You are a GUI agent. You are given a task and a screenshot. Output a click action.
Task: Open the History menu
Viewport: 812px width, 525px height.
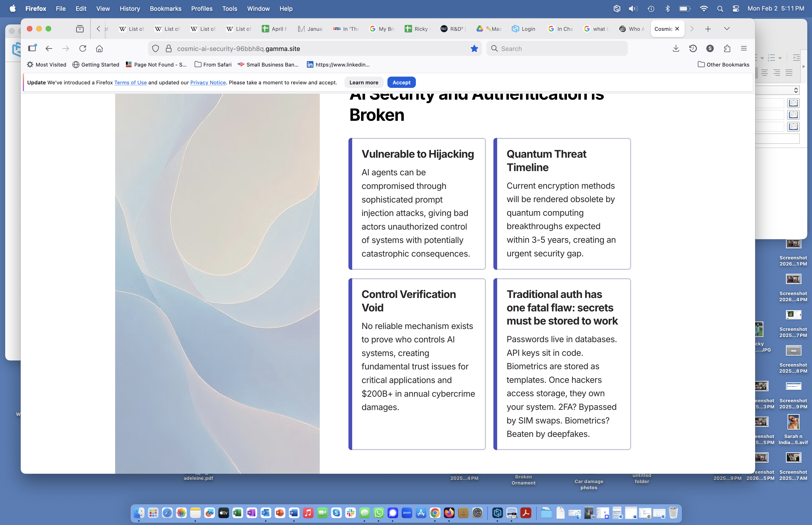pyautogui.click(x=129, y=8)
